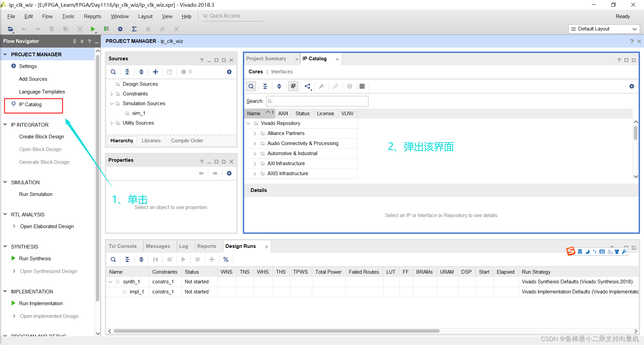Expand all in Design Runs toolbar
Viewport: 644px width, 345px height.
point(142,260)
